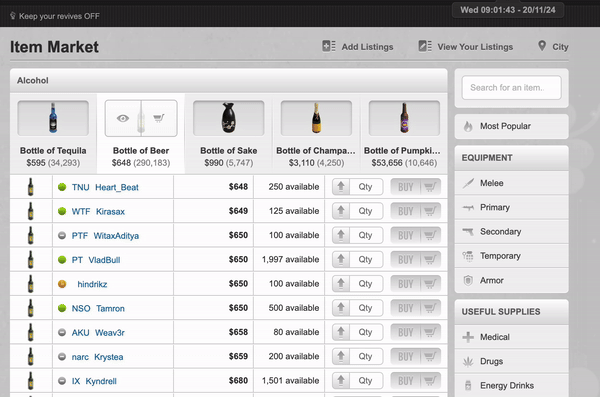
Task: Open View Your Listings icon
Action: tap(425, 46)
